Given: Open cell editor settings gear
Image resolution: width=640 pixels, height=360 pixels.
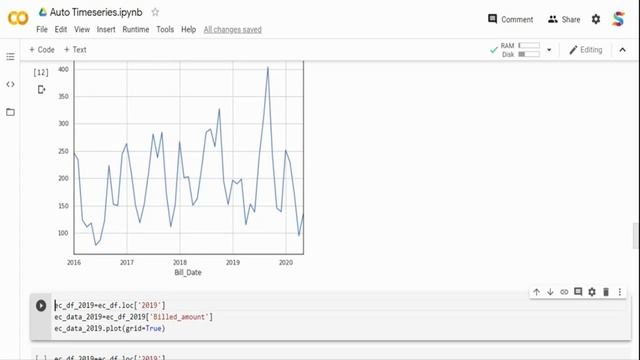Looking at the screenshot, I should (x=592, y=292).
